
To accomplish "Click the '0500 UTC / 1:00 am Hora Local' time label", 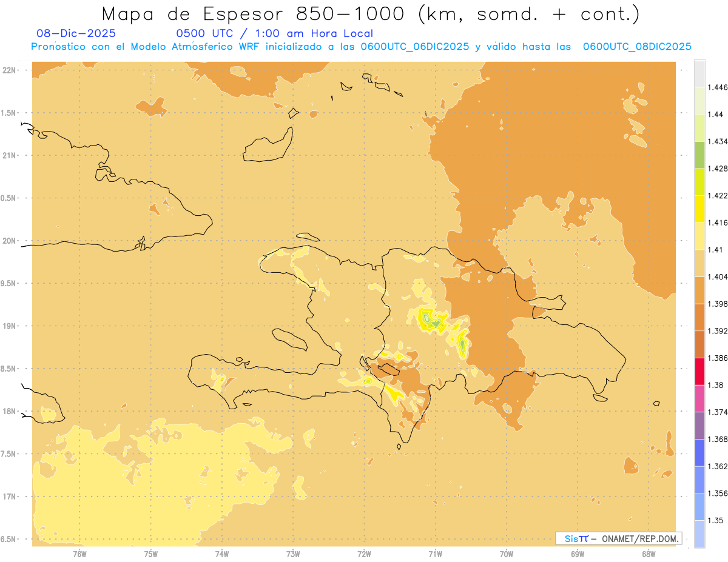I will point(275,33).
